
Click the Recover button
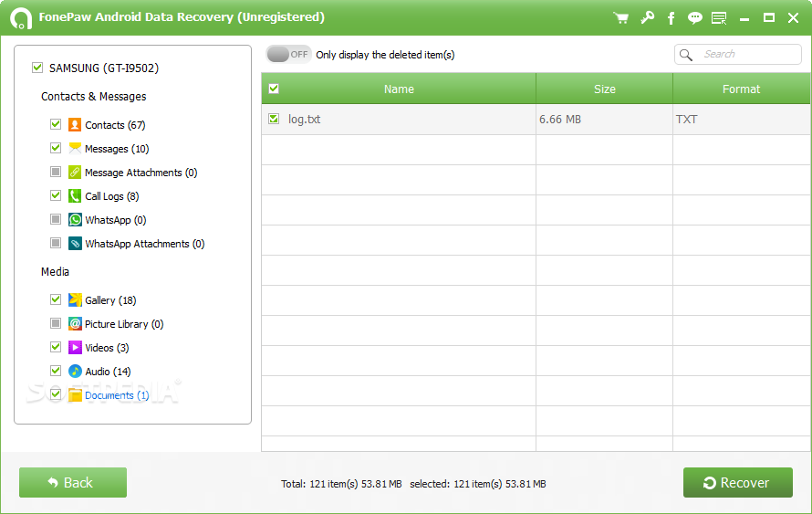[738, 482]
